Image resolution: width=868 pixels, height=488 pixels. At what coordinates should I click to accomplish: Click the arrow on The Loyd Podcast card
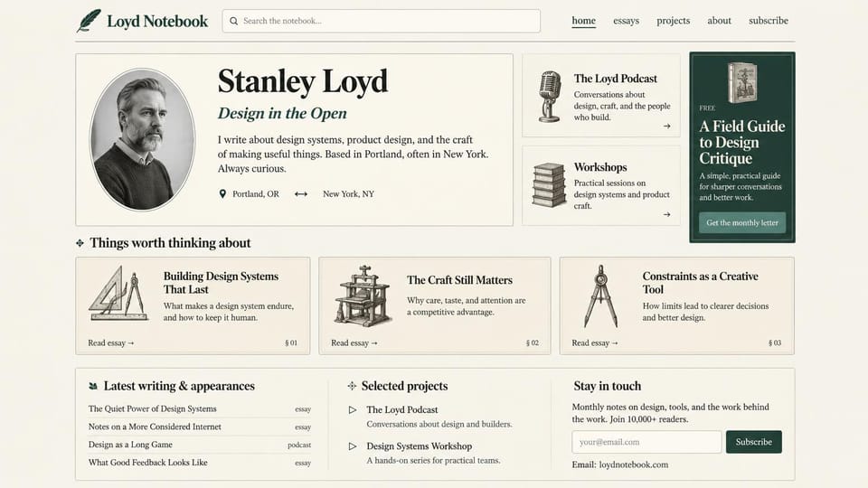[x=666, y=127]
